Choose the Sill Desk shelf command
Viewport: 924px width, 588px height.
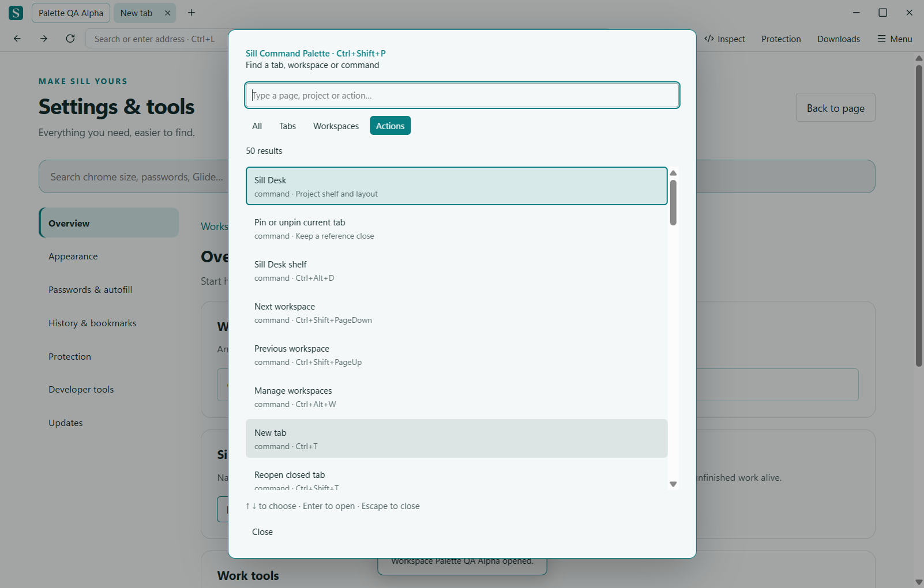pos(456,270)
